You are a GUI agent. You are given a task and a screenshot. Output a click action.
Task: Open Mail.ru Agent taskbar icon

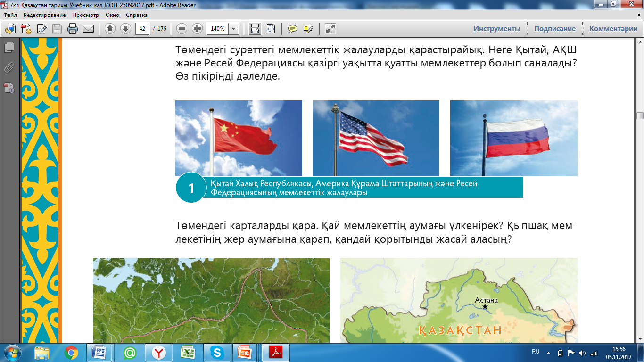point(130,353)
